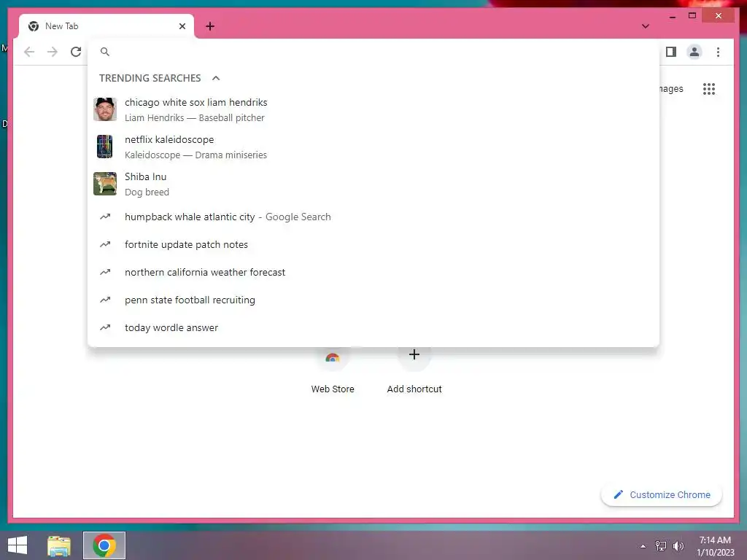Select humpback whale atlantic city suggestion

coord(373,217)
